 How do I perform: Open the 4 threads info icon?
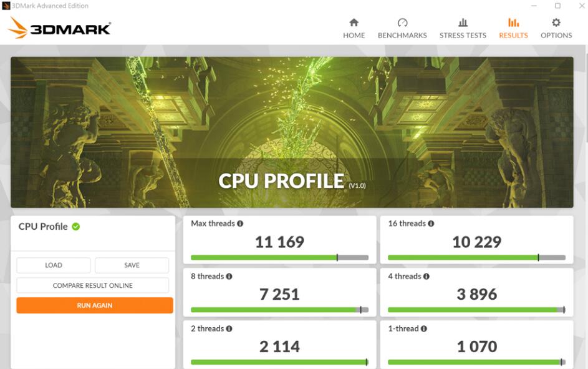(427, 276)
